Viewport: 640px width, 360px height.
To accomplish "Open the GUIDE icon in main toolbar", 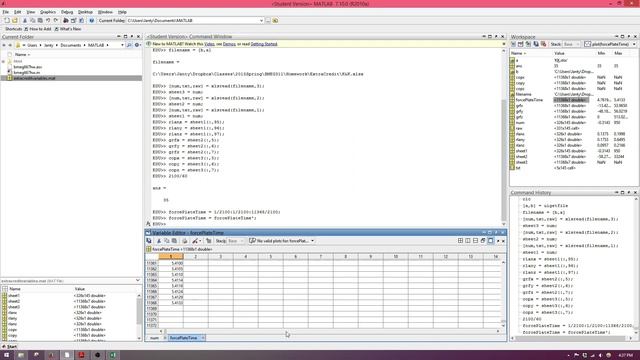I will point(73,20).
